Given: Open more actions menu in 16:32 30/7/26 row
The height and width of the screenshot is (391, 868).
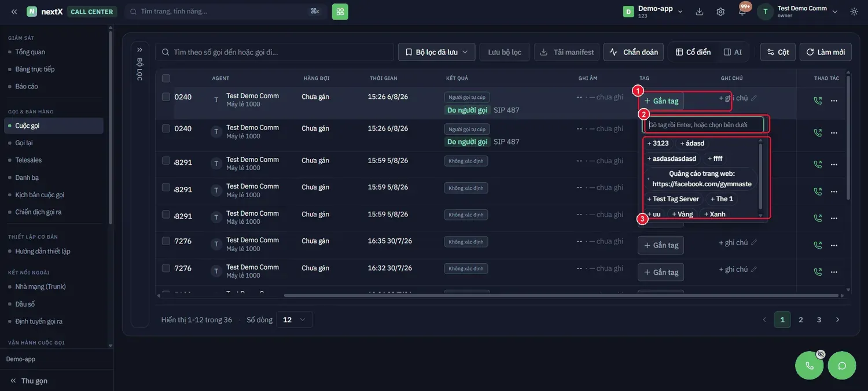Looking at the screenshot, I should (x=834, y=272).
